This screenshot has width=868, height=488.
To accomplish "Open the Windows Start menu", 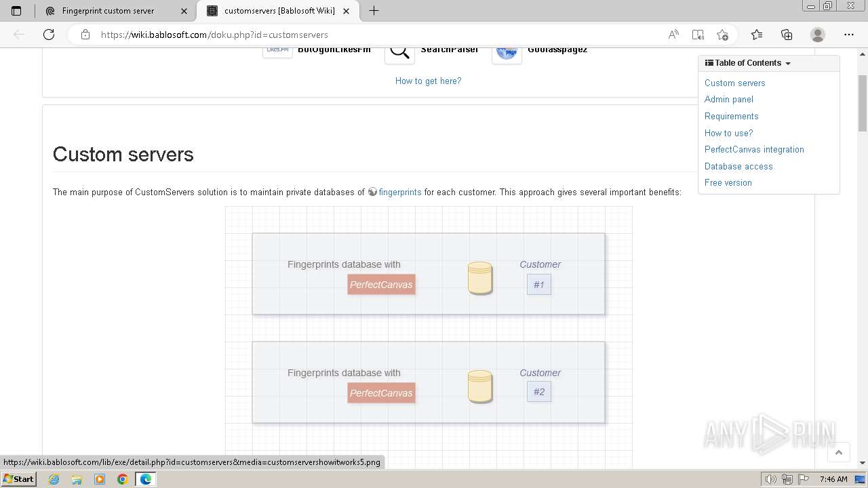I will [18, 479].
